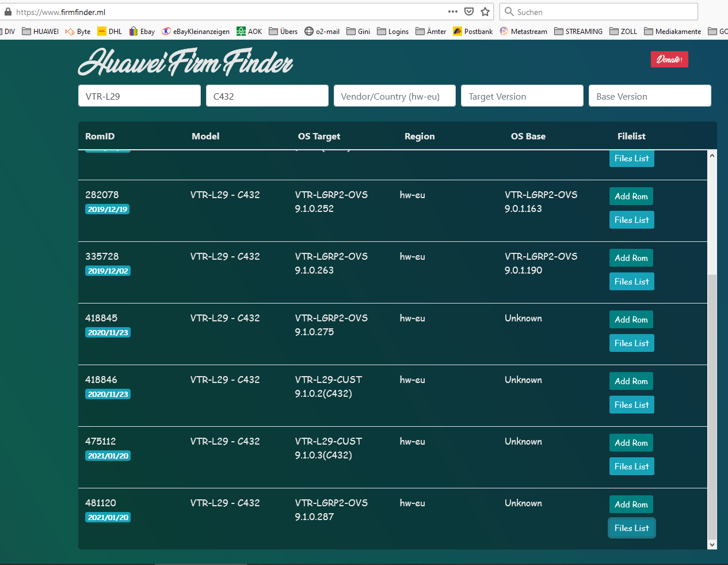Open the Mediakamente bookmarks folder
Screen dimensions: 728x565
tap(673, 31)
